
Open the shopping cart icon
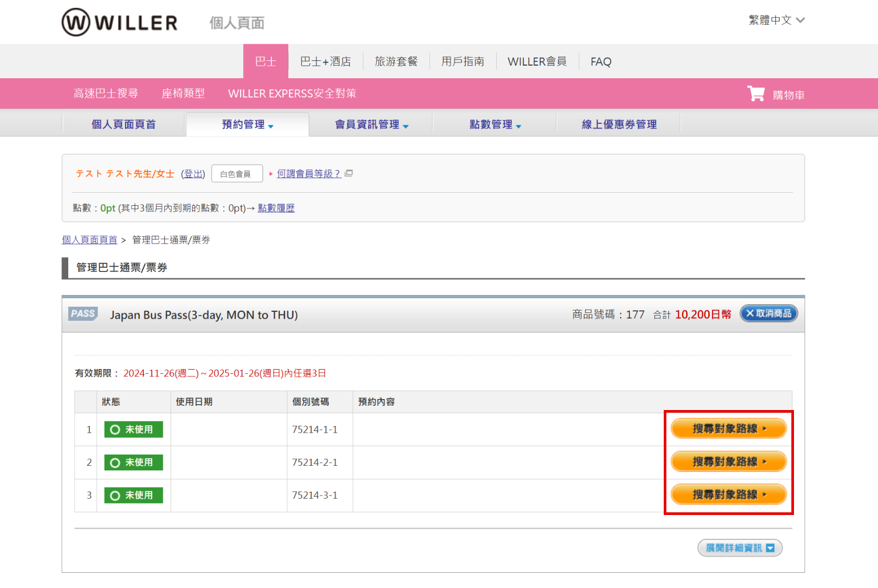click(x=756, y=94)
